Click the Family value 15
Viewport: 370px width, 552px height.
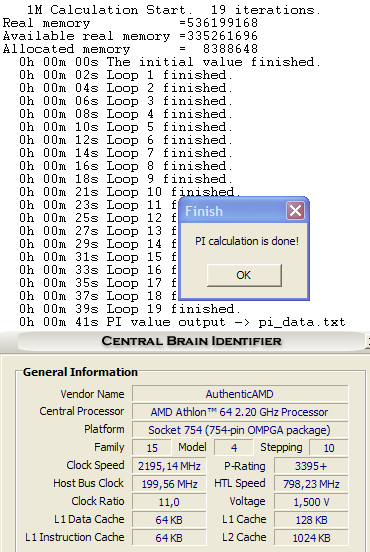click(x=152, y=448)
